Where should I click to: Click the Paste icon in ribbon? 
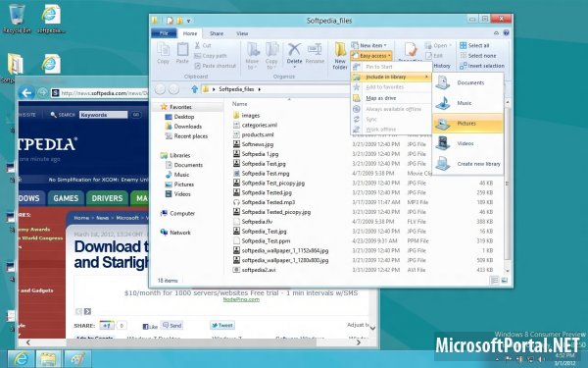[182, 53]
